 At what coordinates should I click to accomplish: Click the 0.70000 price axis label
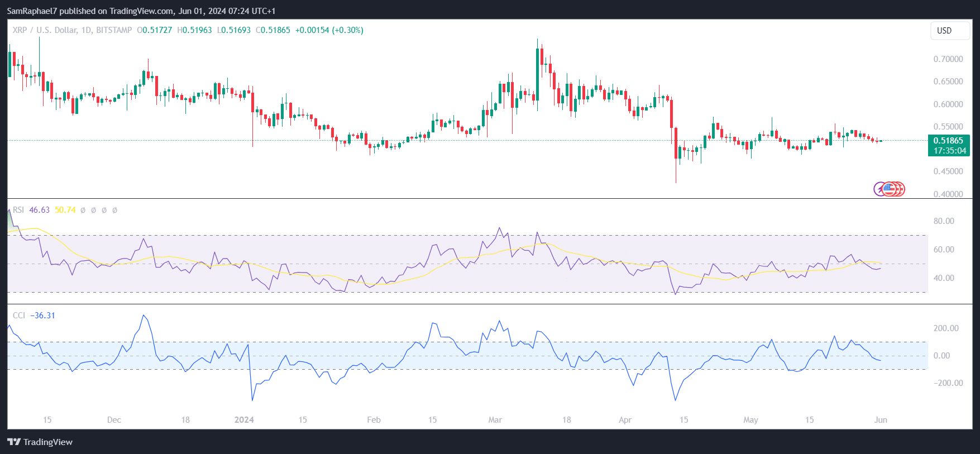tap(948, 59)
